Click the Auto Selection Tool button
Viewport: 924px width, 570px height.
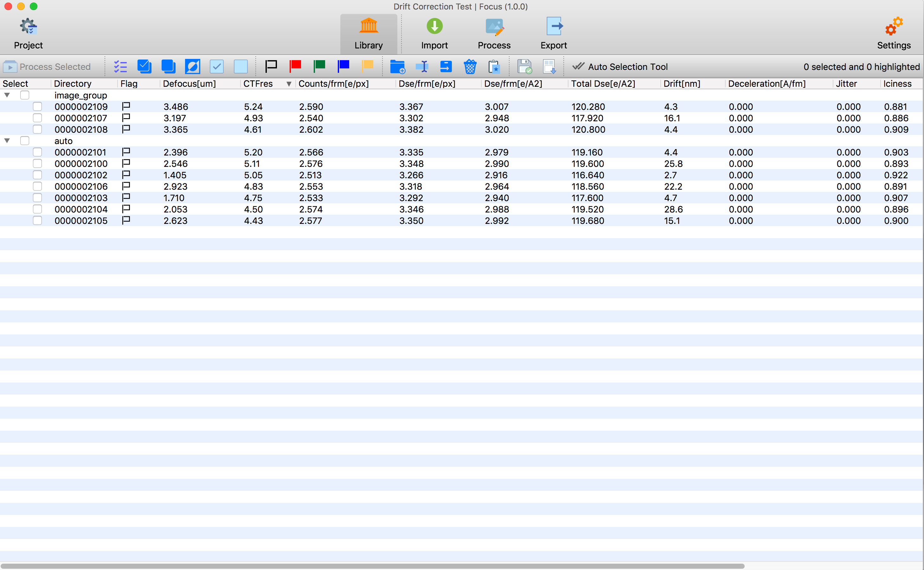coord(620,67)
